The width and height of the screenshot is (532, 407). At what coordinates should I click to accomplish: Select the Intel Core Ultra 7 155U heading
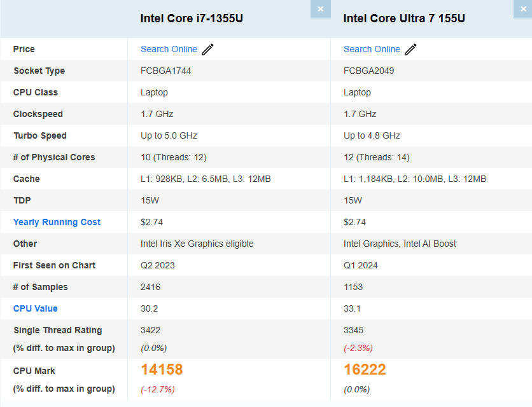tap(403, 18)
